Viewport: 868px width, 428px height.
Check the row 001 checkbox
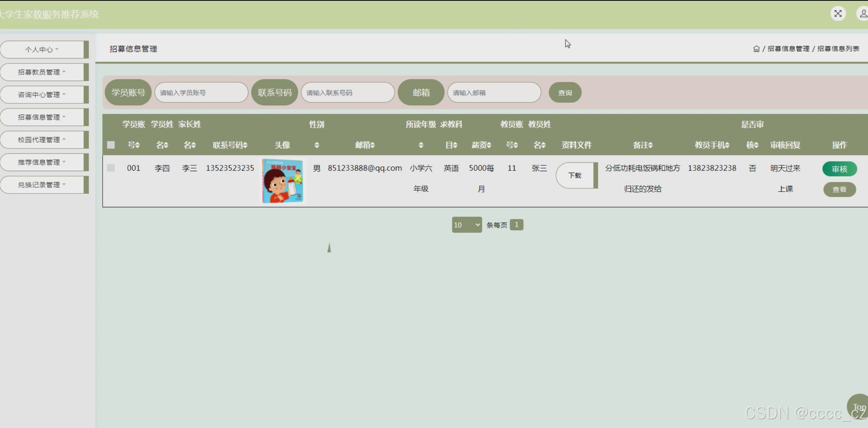click(111, 168)
